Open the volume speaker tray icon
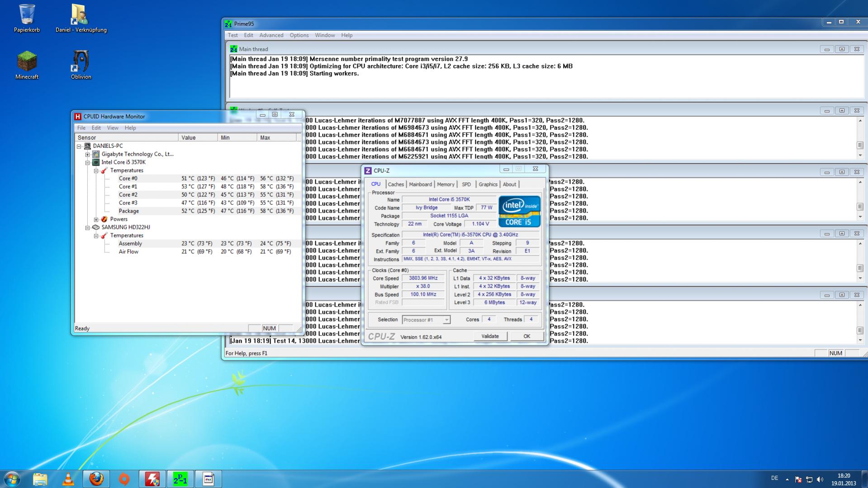 pos(820,479)
